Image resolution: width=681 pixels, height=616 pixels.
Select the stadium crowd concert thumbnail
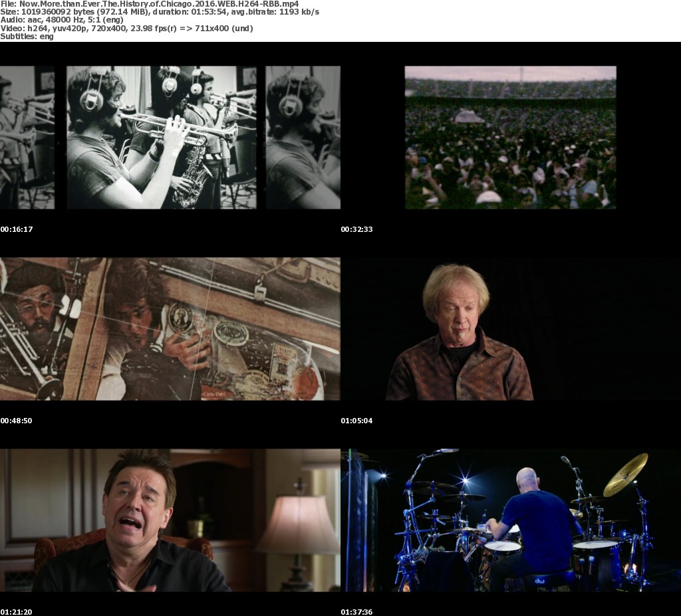click(510, 137)
